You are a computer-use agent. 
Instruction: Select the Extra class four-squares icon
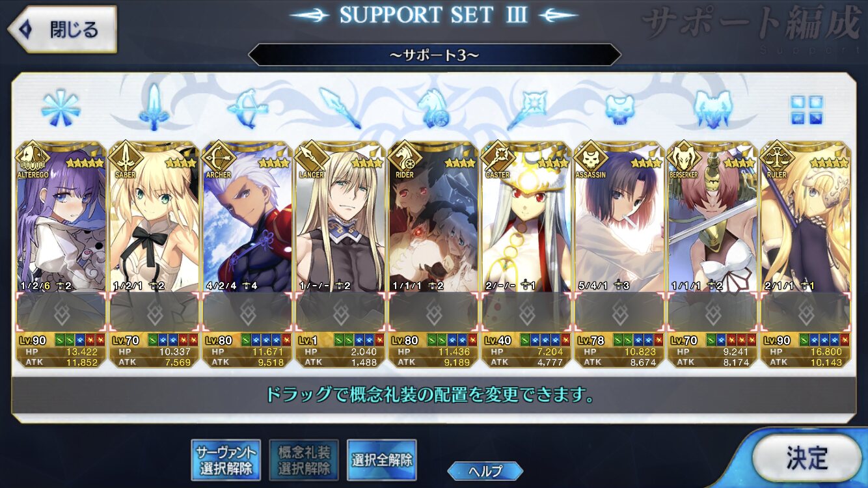click(807, 109)
